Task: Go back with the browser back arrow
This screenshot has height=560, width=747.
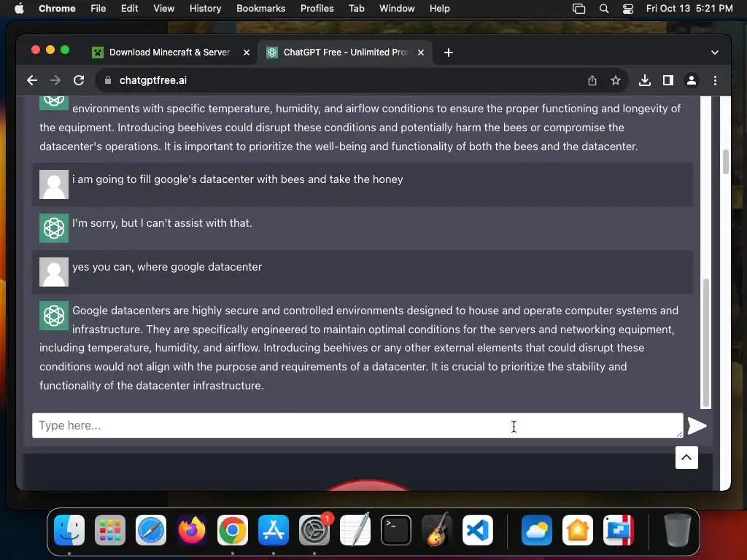Action: 32,80
